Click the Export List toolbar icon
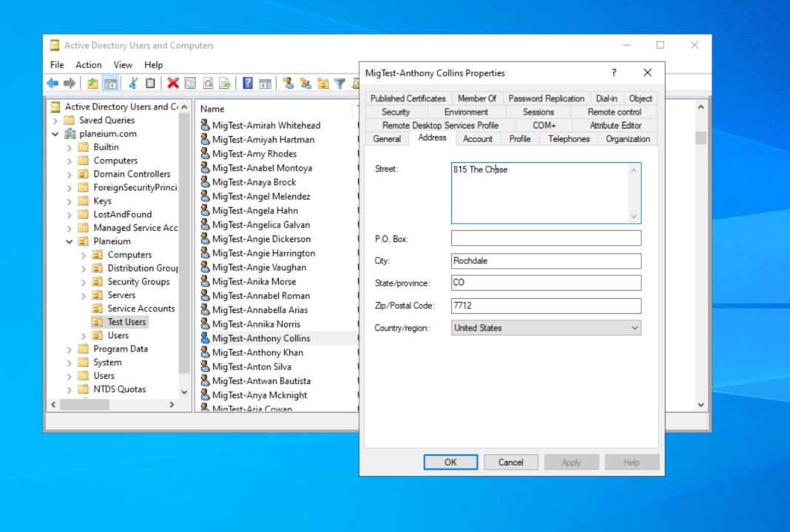The width and height of the screenshot is (790, 532). (224, 83)
